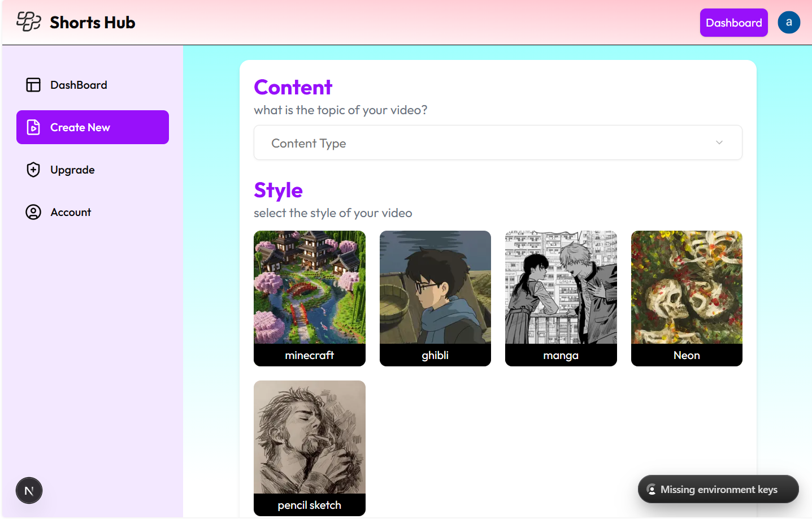This screenshot has height=519, width=812.
Task: Click the Upgrade shield icon
Action: [x=33, y=170]
